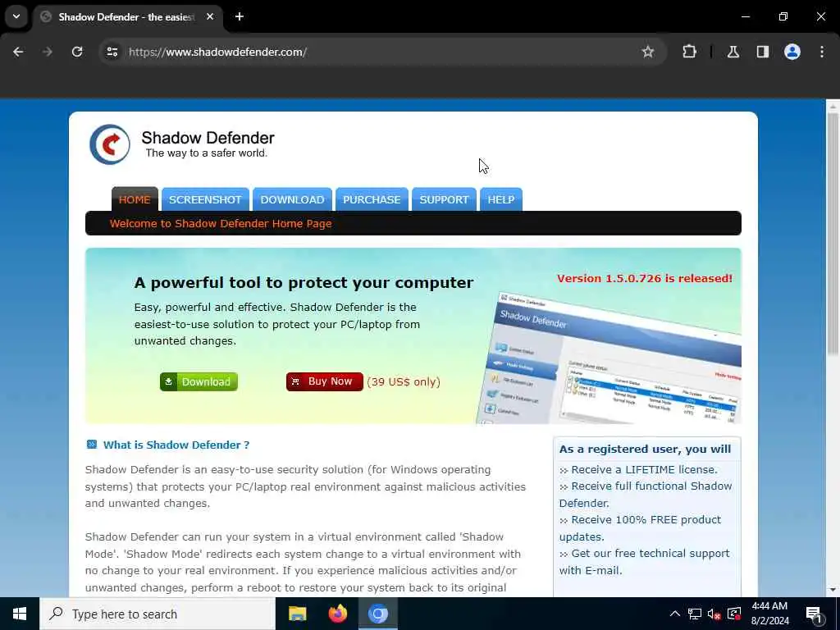Click the blue icon beside 'What is Shadow Defender'
The height and width of the screenshot is (630, 840).
tap(92, 444)
